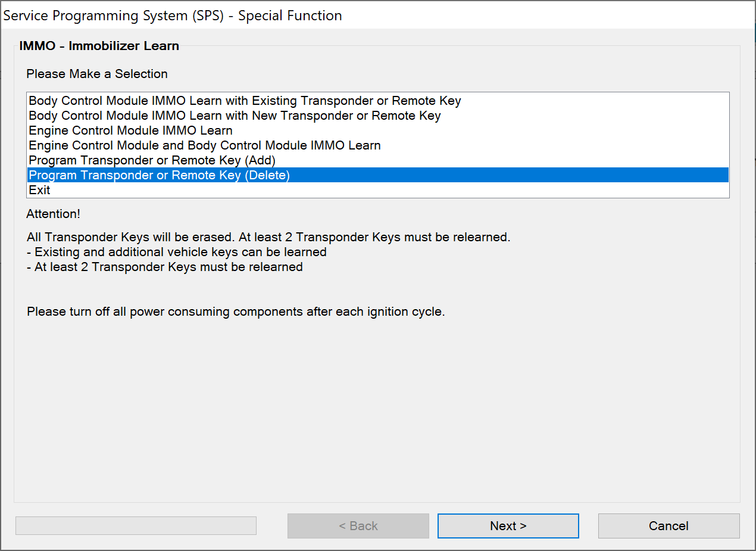The height and width of the screenshot is (551, 756).
Task: Click the greyed-out < Back button
Action: click(x=358, y=526)
